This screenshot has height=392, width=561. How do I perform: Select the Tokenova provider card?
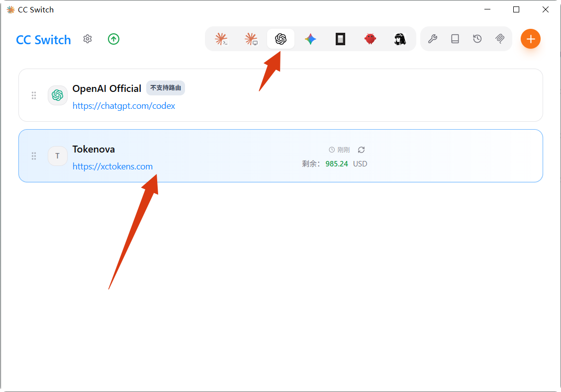tap(281, 156)
